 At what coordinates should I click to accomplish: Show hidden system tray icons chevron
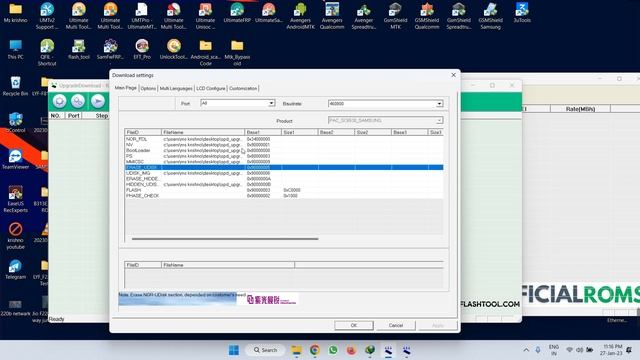[x=526, y=350]
